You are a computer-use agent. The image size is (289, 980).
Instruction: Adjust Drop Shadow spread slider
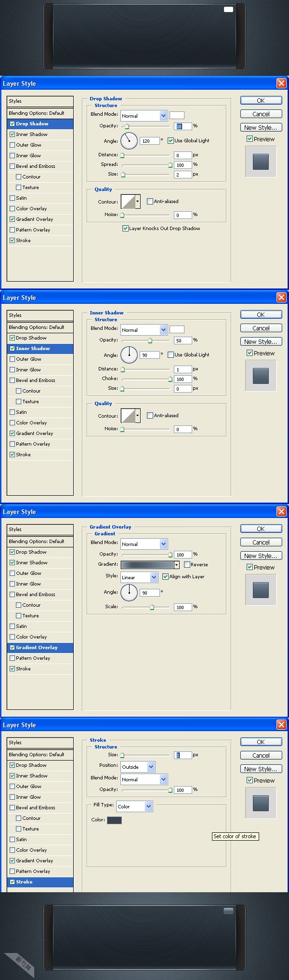[170, 165]
